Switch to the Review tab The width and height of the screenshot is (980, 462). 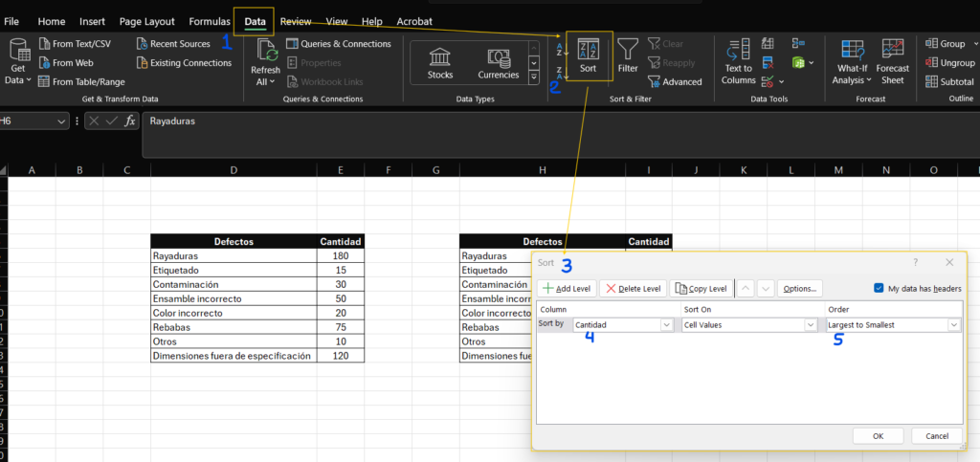pyautogui.click(x=296, y=21)
